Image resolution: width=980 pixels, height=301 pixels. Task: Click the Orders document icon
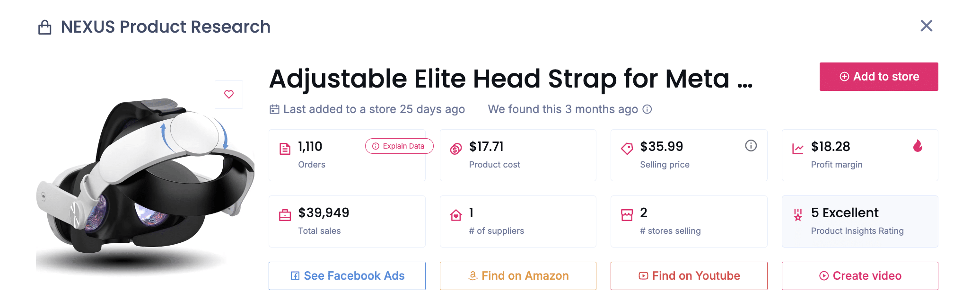coord(285,149)
